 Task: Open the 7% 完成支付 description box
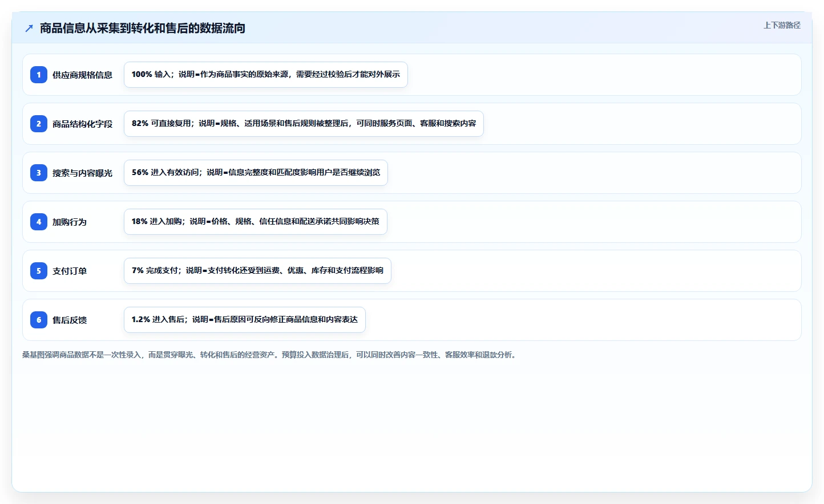[257, 271]
